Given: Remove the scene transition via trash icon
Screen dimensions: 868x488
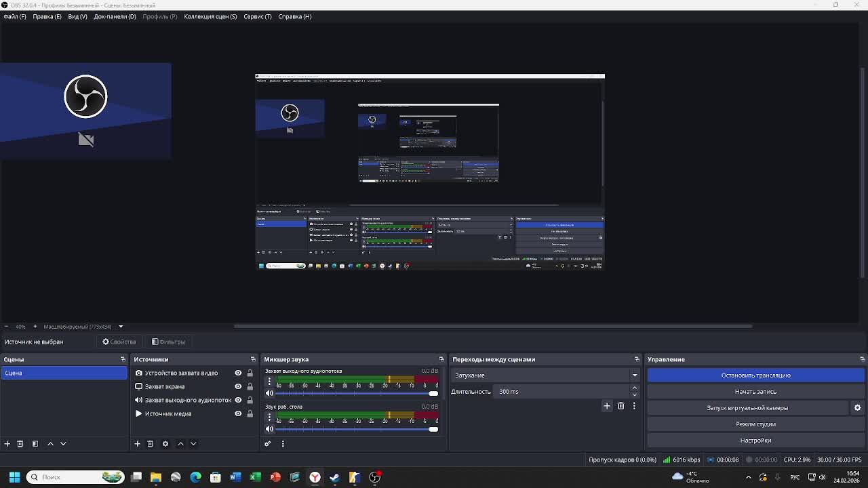Looking at the screenshot, I should coord(620,406).
